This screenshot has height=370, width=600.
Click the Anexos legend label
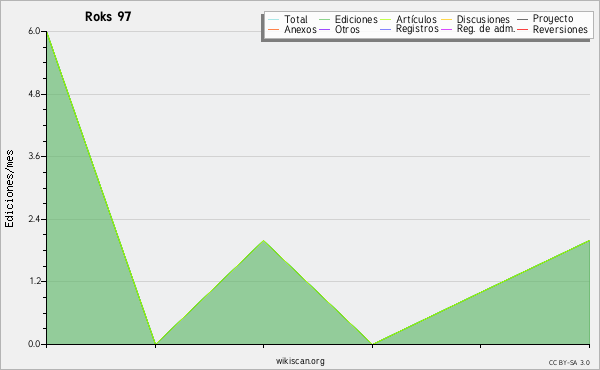(300, 29)
